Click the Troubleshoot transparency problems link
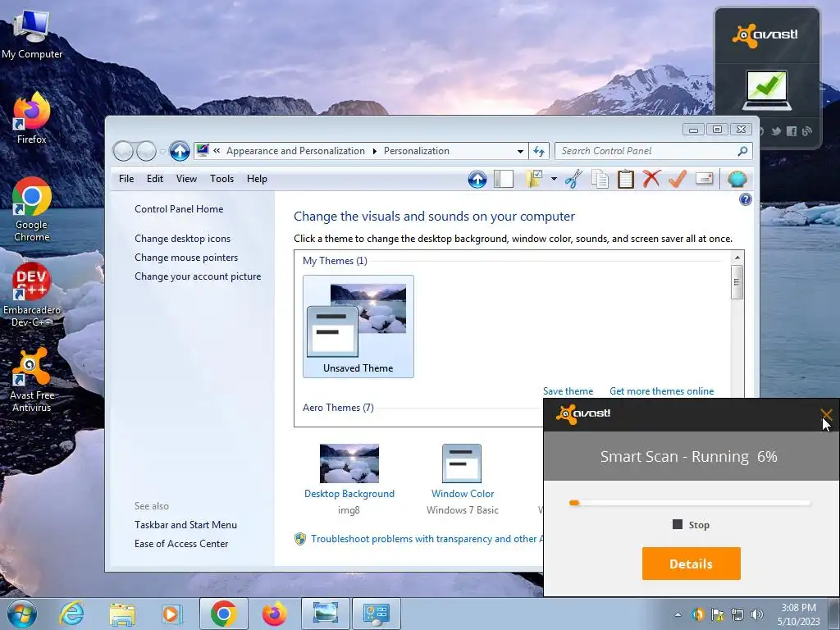Image resolution: width=840 pixels, height=630 pixels. click(x=427, y=539)
